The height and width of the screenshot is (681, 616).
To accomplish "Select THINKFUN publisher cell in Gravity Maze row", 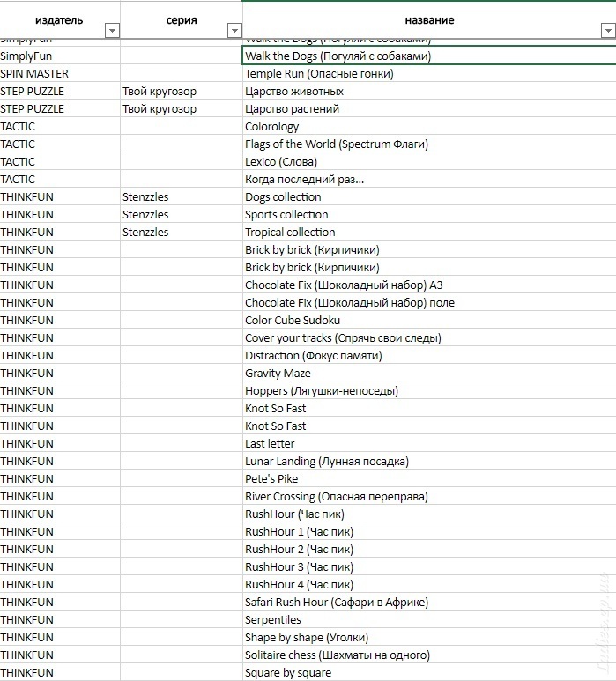I will pos(60,373).
